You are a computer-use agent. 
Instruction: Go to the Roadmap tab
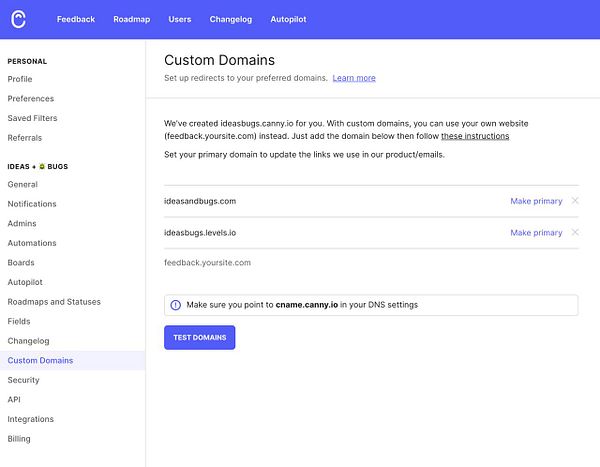(131, 19)
